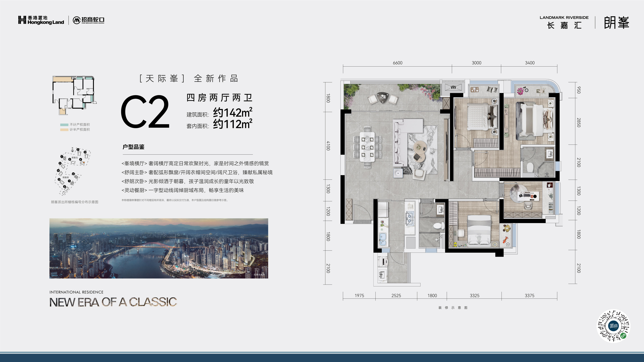
Task: Click the Hongkong Land logo
Action: 41,20
